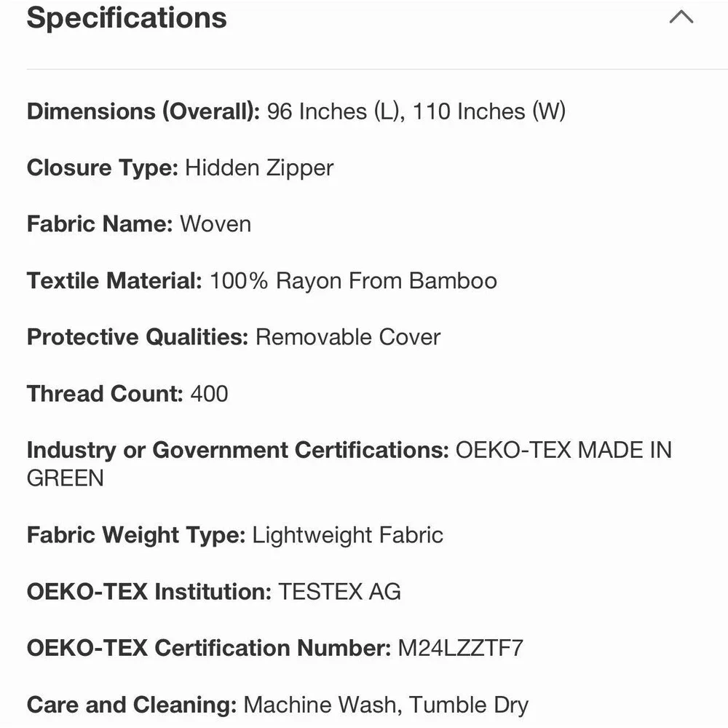
Task: Select the Dimensions (Overall) label
Action: tap(143, 111)
